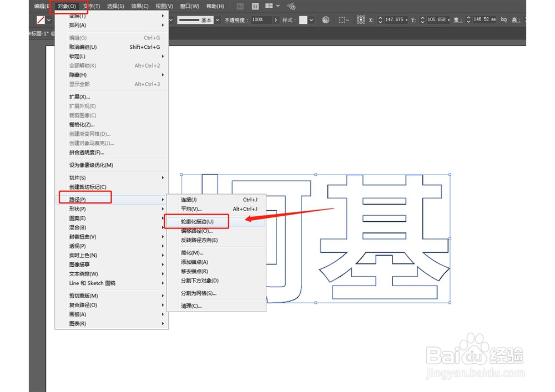Toggle the constrain width and height link icon
The height and width of the screenshot is (392, 555).
pyautogui.click(x=504, y=20)
